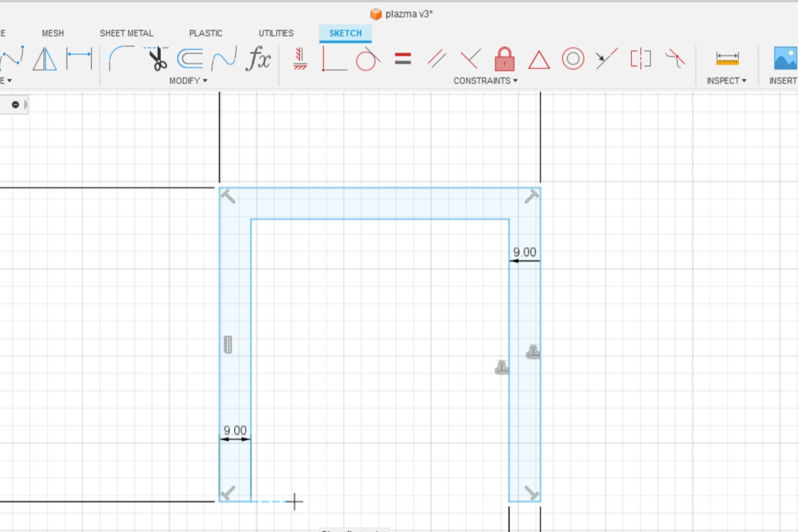
Task: Apply the Tangent constraint
Action: [369, 58]
